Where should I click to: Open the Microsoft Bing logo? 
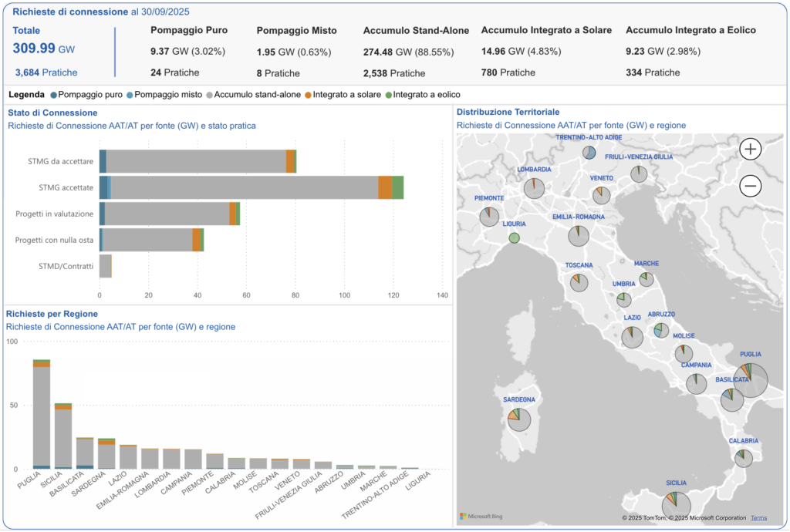[x=480, y=516]
